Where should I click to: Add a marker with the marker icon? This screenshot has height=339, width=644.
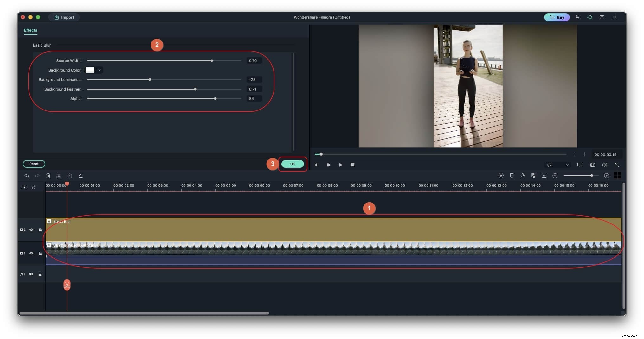[x=512, y=176]
